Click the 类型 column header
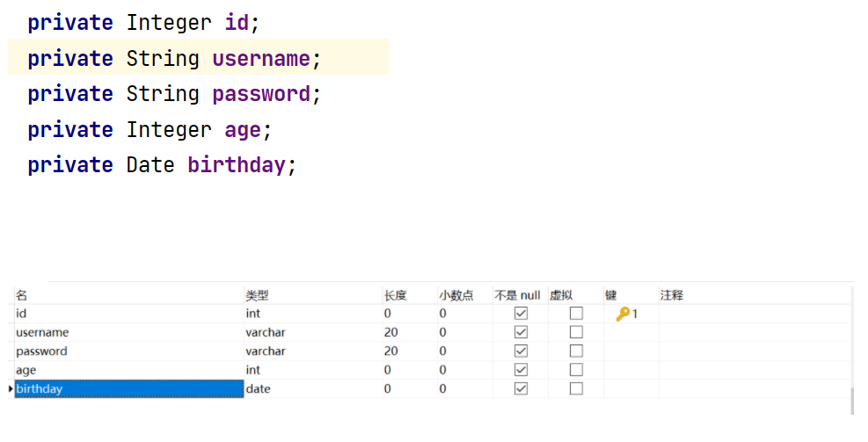 pyautogui.click(x=256, y=295)
